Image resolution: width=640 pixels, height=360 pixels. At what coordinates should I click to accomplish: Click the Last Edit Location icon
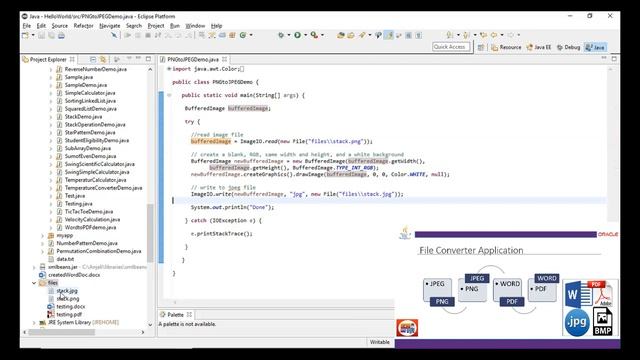[484, 35]
